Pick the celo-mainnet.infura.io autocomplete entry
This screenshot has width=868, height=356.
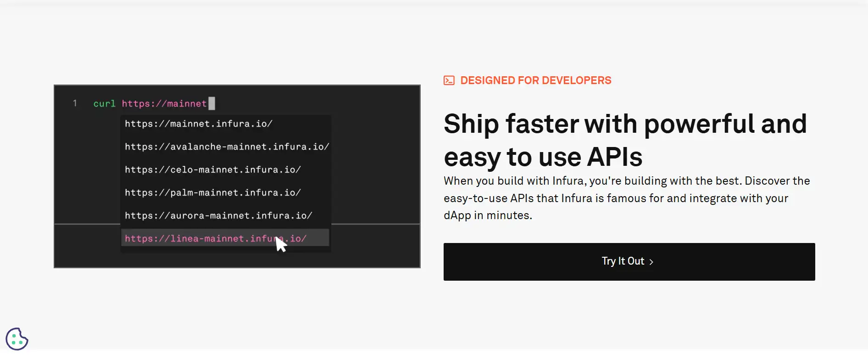click(x=212, y=170)
